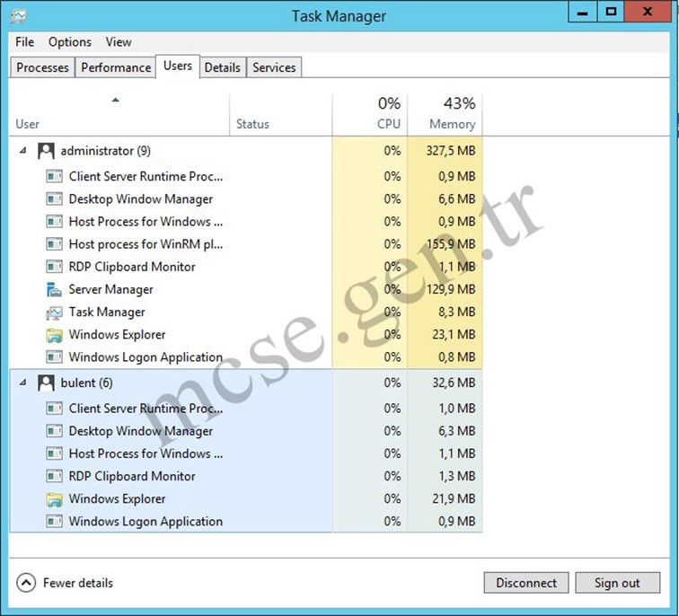Screen dimensions: 679x616
Task: Click administrator's Client Server Runtime process icon
Action: tap(54, 177)
